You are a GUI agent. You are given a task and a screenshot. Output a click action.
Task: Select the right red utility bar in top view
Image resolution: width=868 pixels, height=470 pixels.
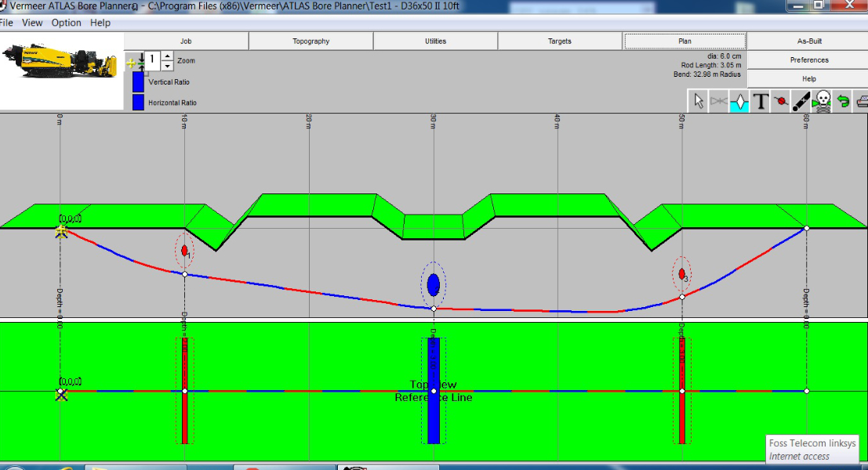point(682,390)
